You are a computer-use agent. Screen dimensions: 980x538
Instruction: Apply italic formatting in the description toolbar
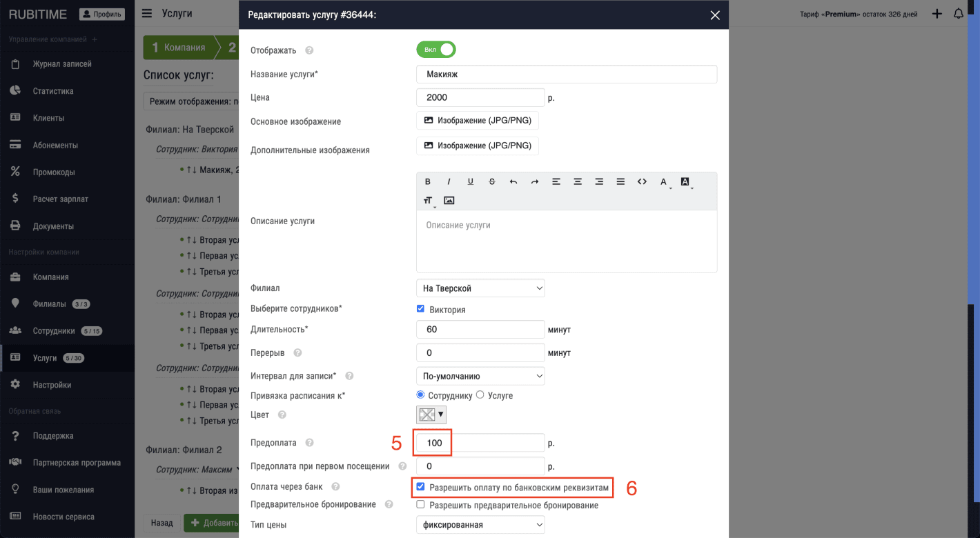point(449,181)
